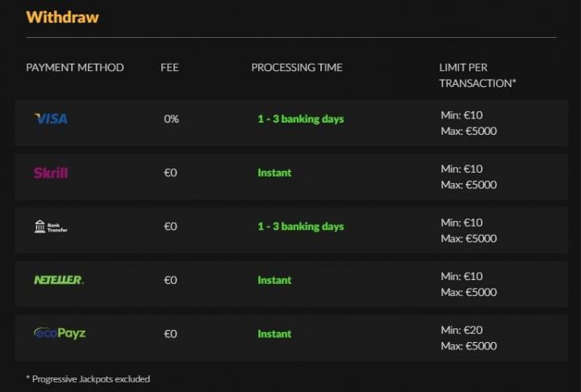This screenshot has height=392, width=581.
Task: Click the PAYMENT METHOD column header
Action: pos(75,68)
